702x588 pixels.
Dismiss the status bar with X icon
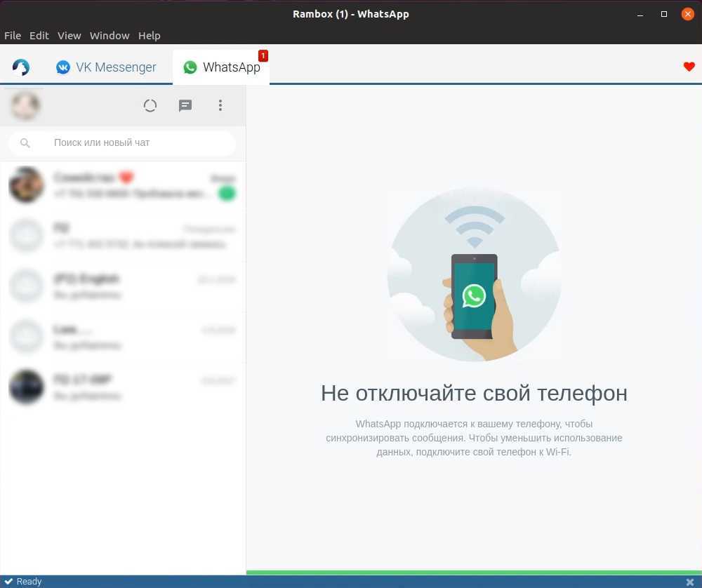[690, 582]
